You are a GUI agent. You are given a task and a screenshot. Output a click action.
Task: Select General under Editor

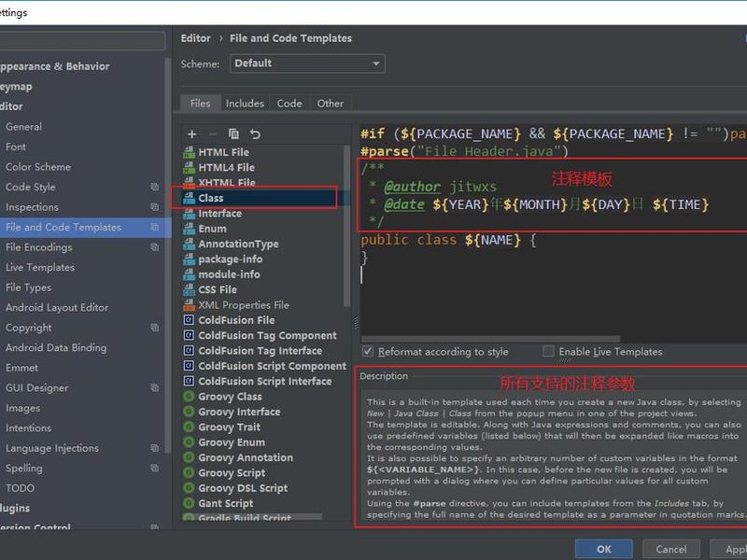click(x=24, y=127)
